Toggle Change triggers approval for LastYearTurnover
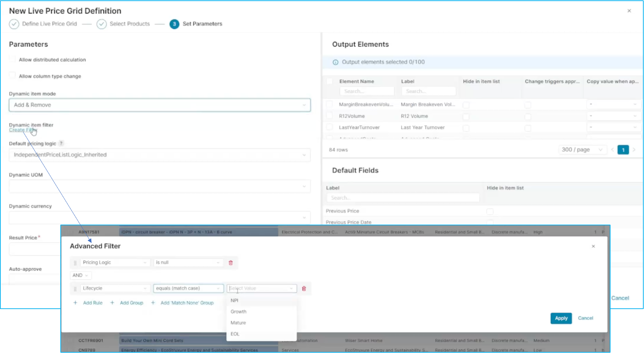 coord(528,128)
